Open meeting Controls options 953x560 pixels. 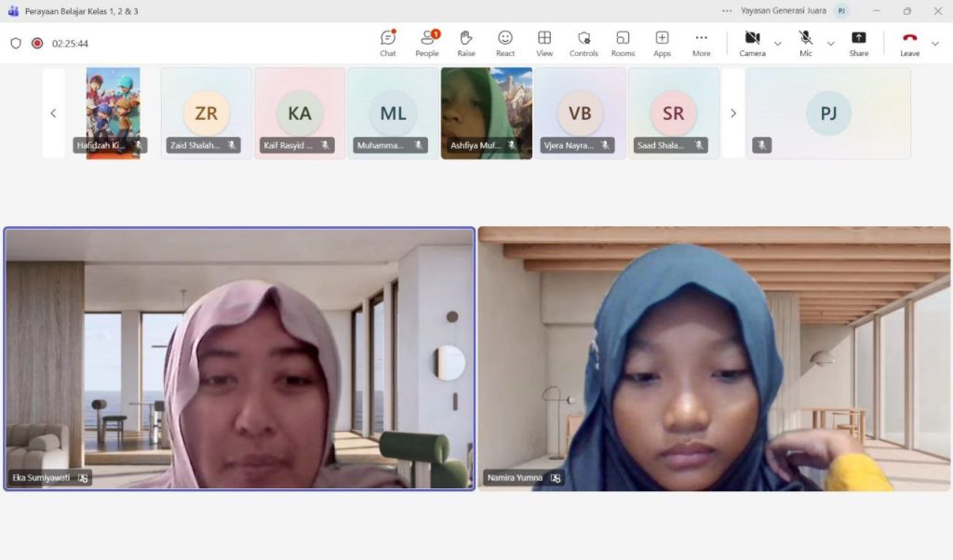coord(584,42)
